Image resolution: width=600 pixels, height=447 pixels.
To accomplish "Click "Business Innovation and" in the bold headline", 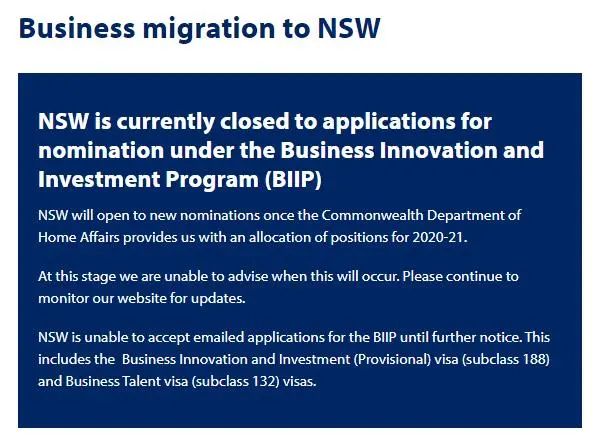I will click(412, 150).
